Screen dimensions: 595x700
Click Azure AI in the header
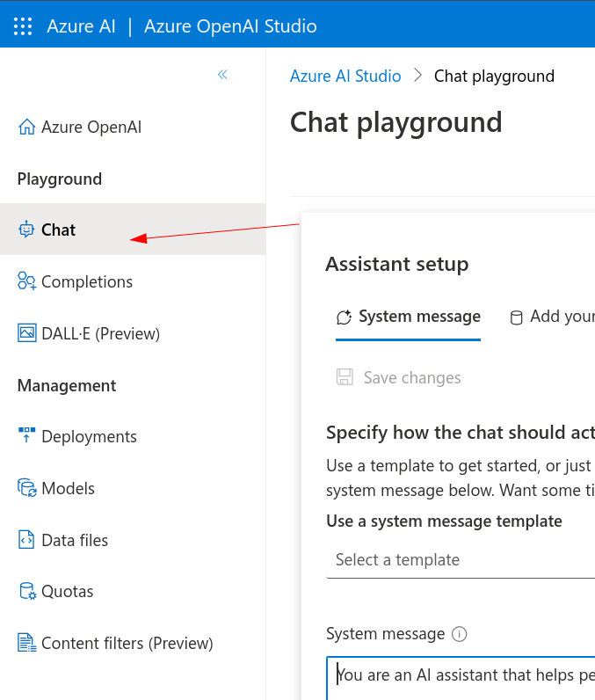(81, 26)
